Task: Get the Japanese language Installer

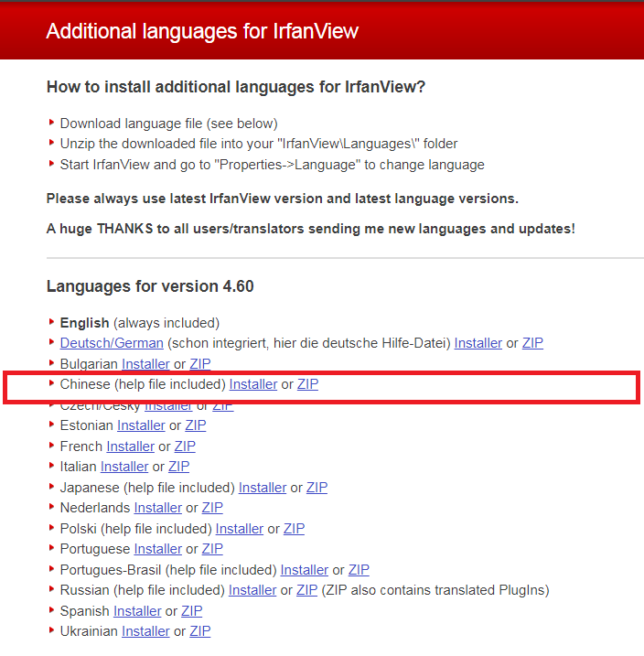Action: 263,488
